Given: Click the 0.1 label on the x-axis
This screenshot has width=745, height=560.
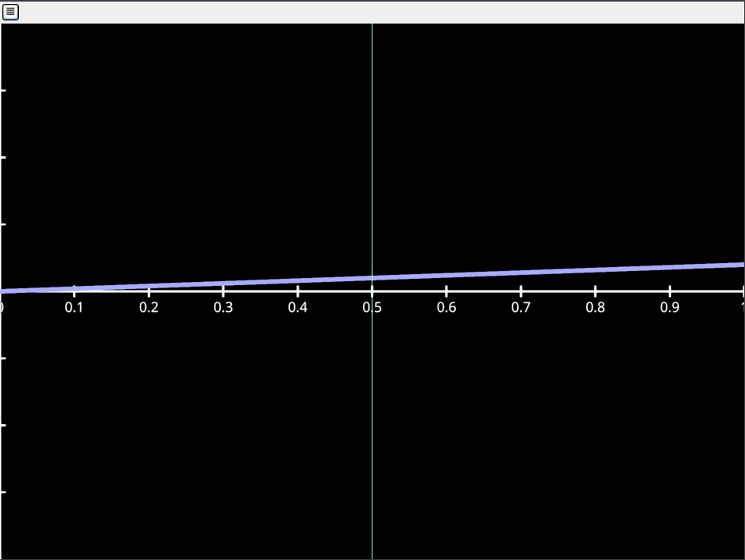Looking at the screenshot, I should pos(75,307).
